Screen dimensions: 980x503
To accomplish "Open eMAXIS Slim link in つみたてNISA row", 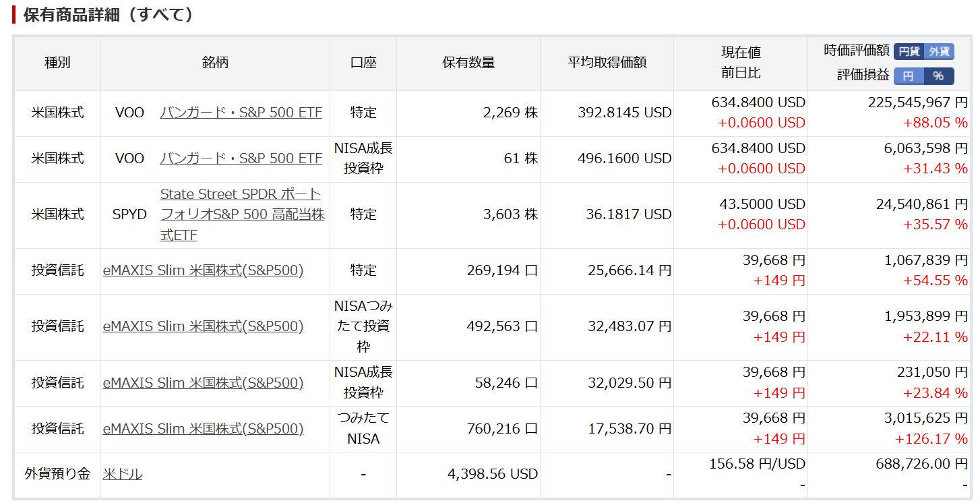I will (203, 429).
